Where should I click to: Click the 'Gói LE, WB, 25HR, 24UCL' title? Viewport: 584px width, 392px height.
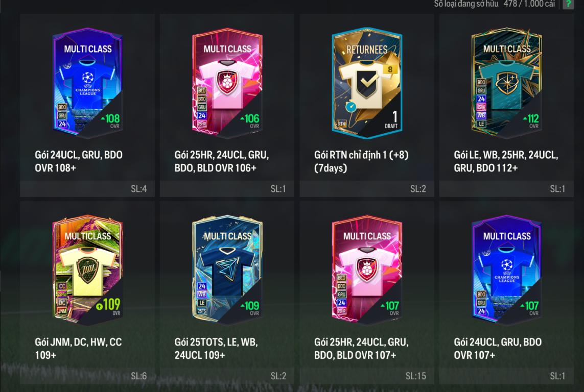click(506, 155)
